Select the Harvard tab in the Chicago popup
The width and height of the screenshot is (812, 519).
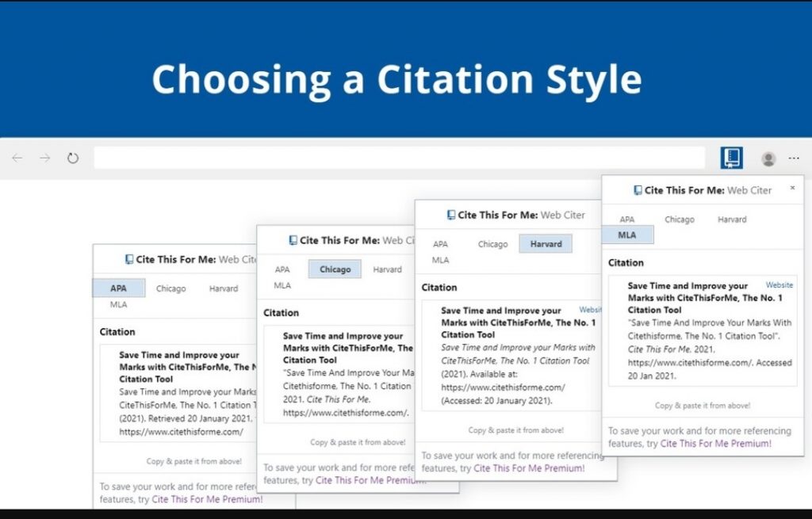pyautogui.click(x=387, y=269)
